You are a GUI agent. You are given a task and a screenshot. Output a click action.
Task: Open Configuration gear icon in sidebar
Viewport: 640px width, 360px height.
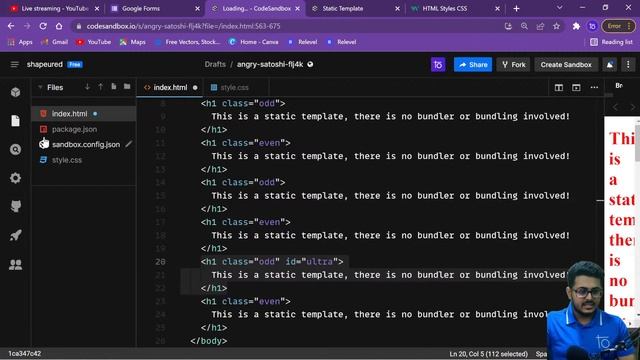pos(16,178)
